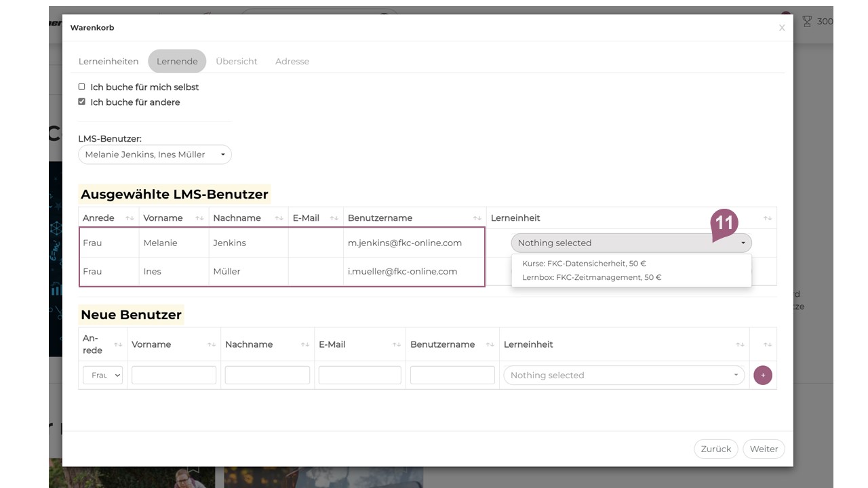The image size is (868, 488).
Task: Sort selected users by E-Mail arrows
Action: pyautogui.click(x=334, y=218)
